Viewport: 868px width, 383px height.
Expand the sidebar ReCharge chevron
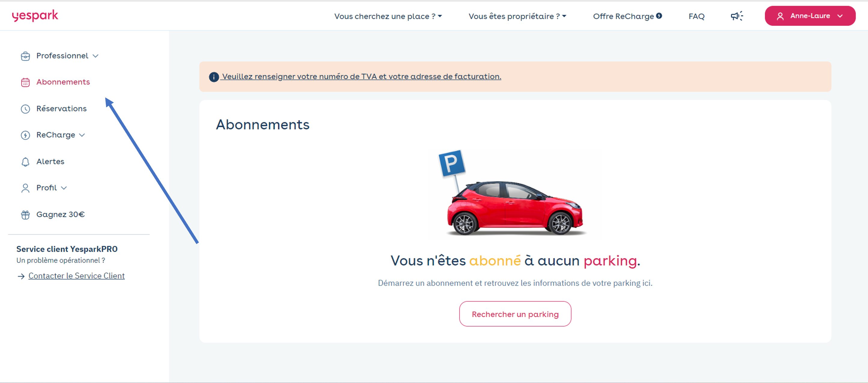click(82, 135)
